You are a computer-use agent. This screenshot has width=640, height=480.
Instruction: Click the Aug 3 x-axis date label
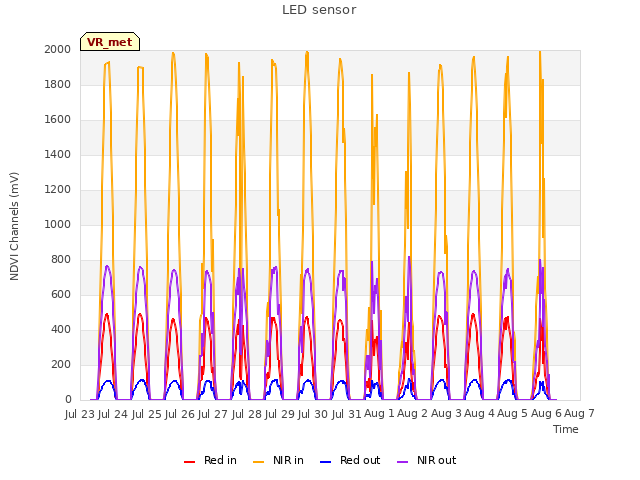click(x=446, y=413)
